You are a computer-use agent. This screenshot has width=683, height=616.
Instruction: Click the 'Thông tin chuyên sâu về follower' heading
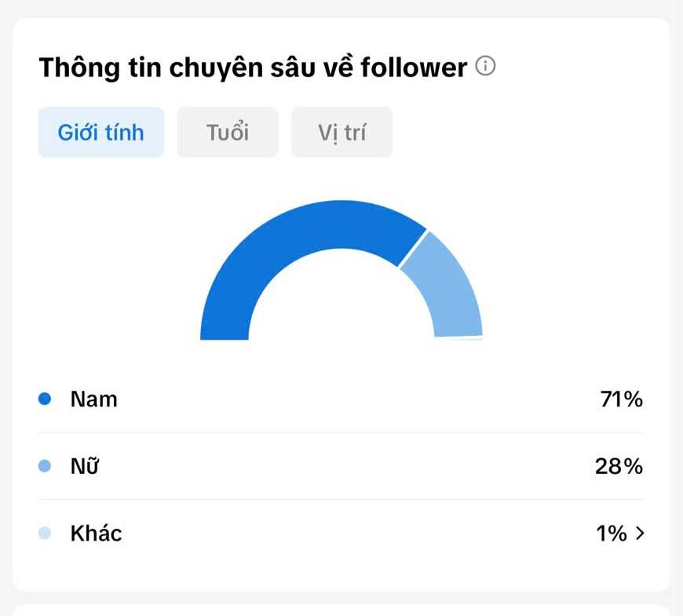coord(253,68)
